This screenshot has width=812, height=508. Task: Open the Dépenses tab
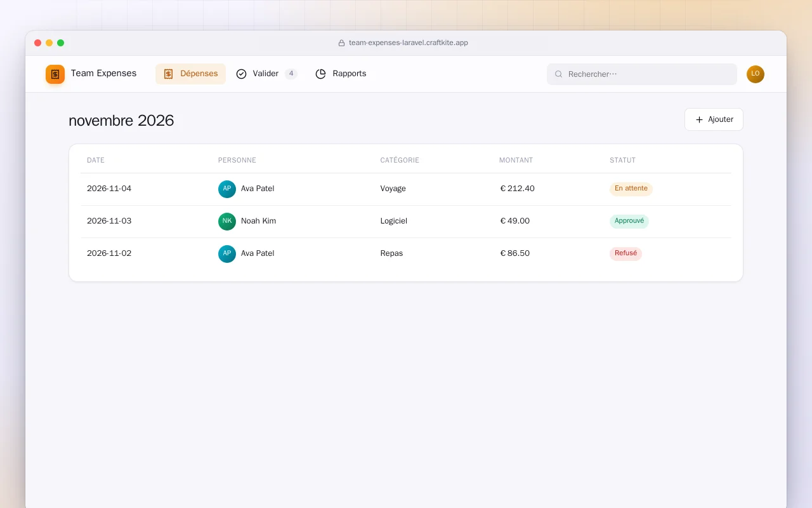[190, 74]
